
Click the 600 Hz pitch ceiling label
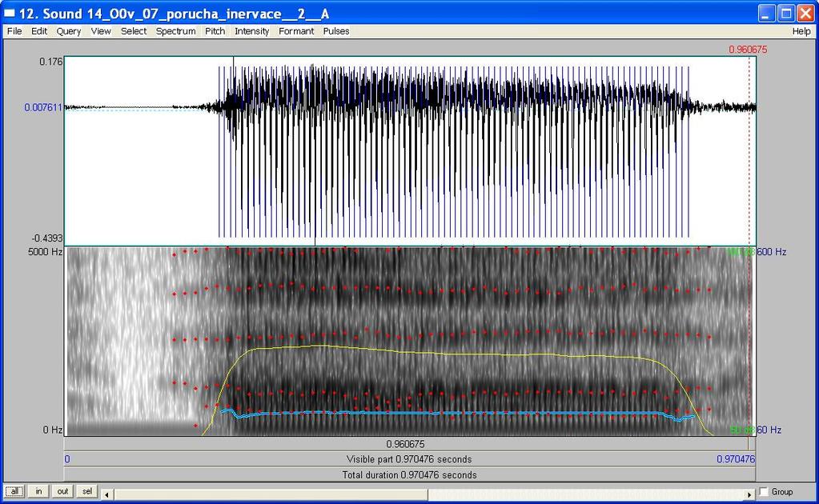coord(772,252)
